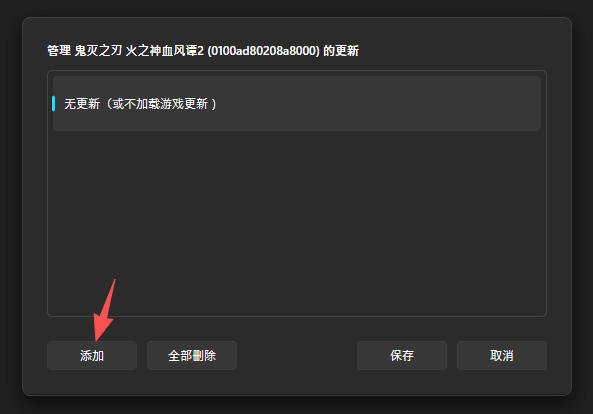Select the 全部删除 button
Screen dimensions: 593x414
pos(192,355)
